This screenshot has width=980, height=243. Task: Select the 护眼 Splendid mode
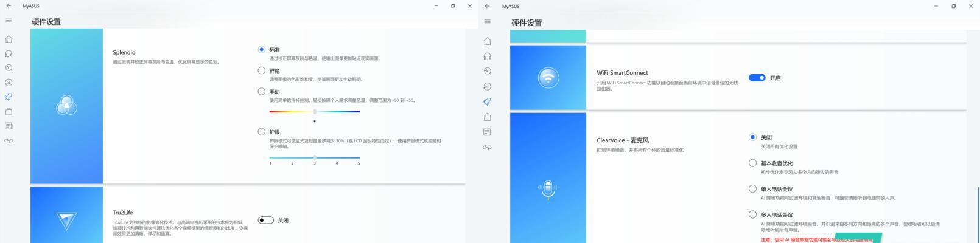(x=261, y=132)
